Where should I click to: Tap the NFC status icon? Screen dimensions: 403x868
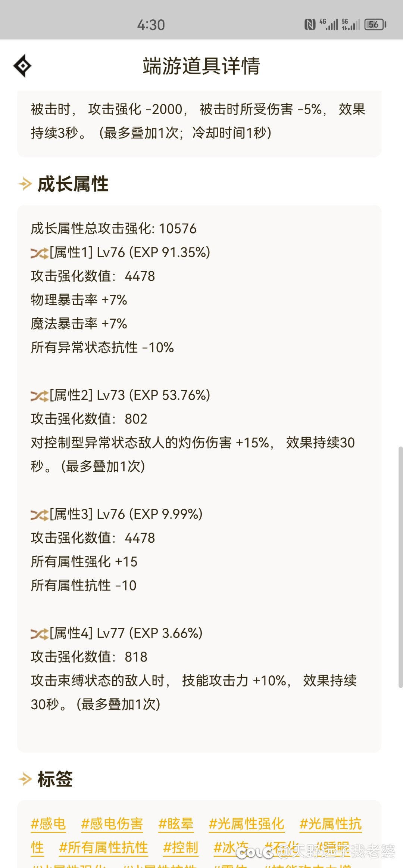310,25
